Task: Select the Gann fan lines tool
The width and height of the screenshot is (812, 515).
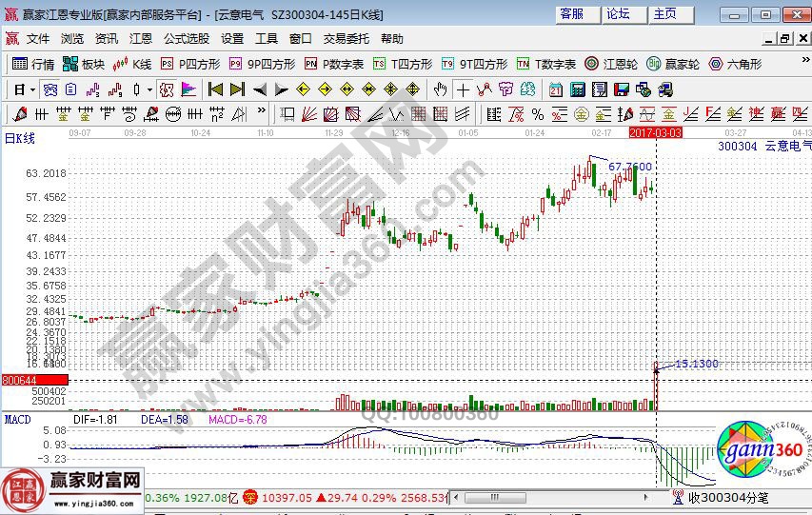Action: point(309,114)
